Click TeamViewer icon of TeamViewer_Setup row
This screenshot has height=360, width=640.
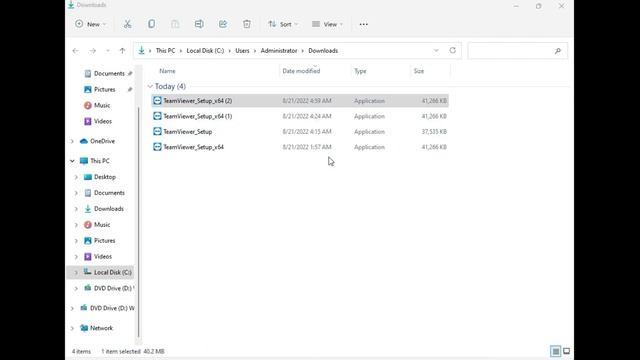[157, 131]
